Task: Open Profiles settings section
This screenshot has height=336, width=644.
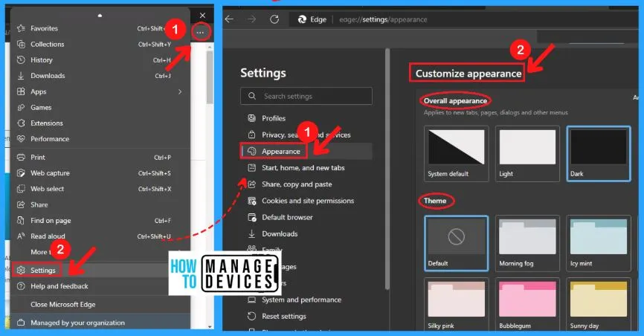Action: [x=306, y=118]
